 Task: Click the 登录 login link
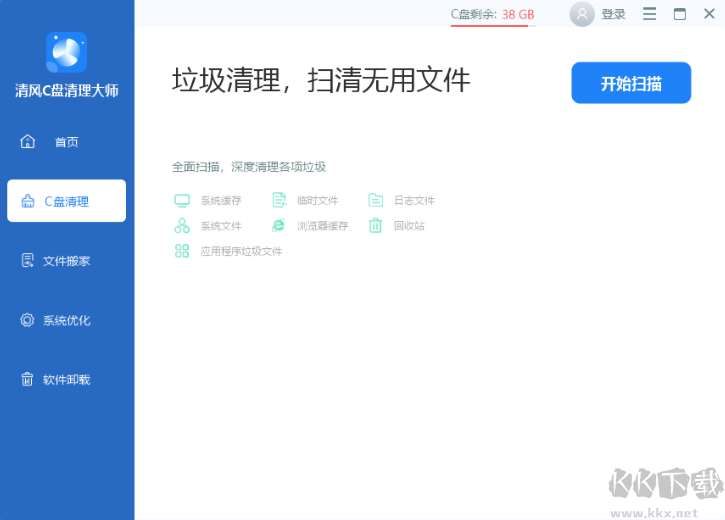[613, 14]
